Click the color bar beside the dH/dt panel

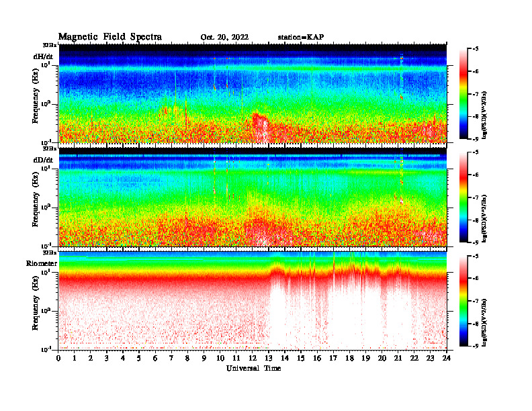click(463, 94)
